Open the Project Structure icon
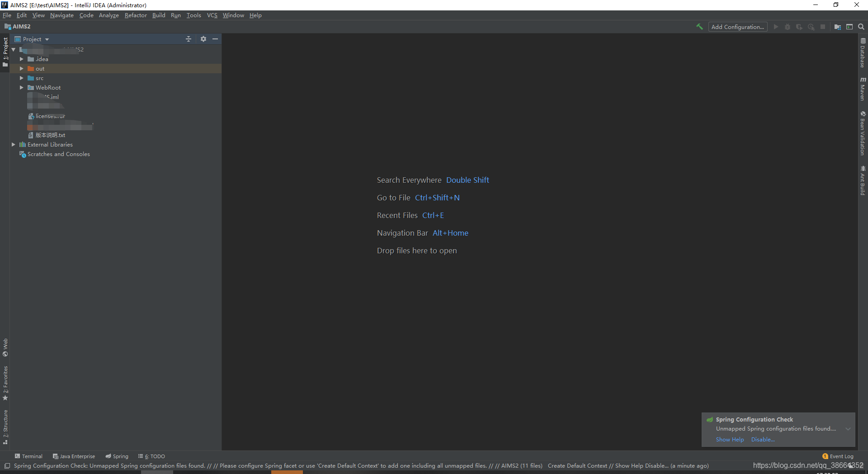 [x=837, y=27]
